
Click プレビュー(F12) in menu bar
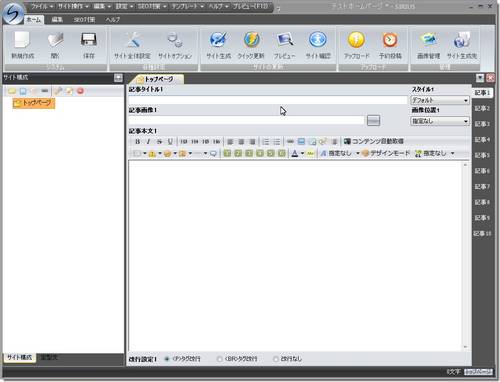click(250, 6)
